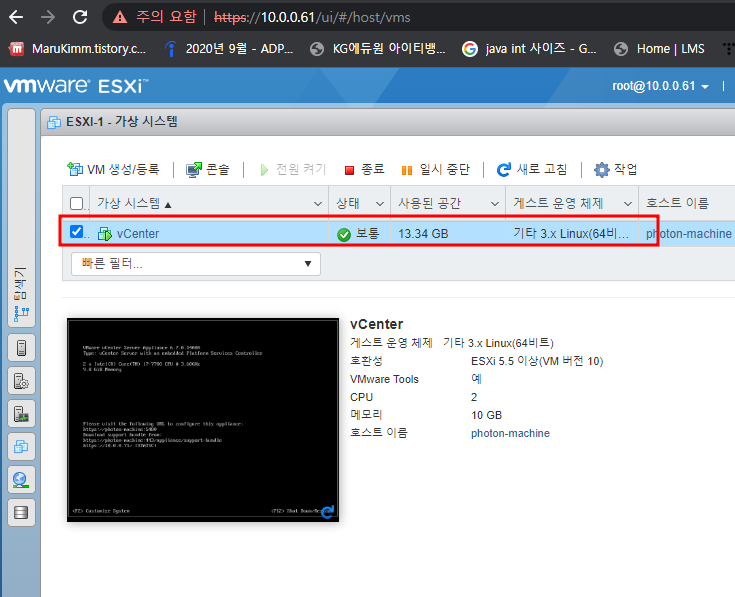Open the 빠른 필터 dropdown
This screenshot has height=597, width=735.
click(x=195, y=264)
